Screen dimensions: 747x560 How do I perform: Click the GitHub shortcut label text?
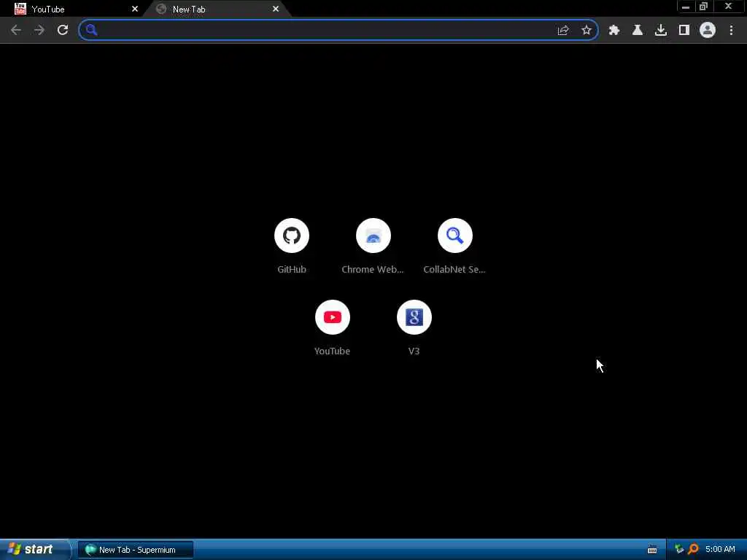[292, 270]
